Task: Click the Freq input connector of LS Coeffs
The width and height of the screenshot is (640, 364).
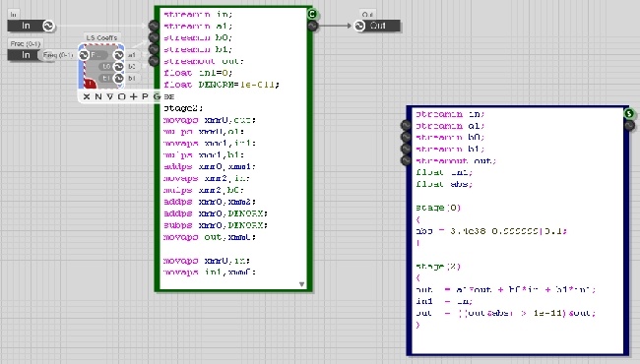Action: point(84,55)
